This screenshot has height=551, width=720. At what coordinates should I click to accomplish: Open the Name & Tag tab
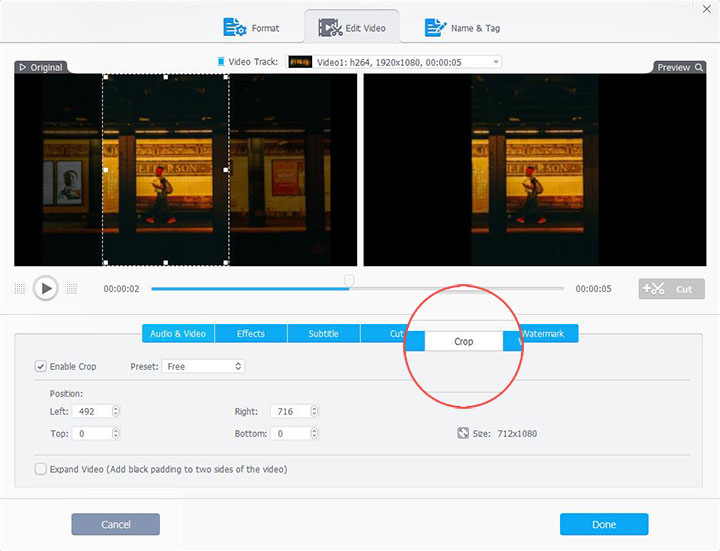[x=462, y=28]
